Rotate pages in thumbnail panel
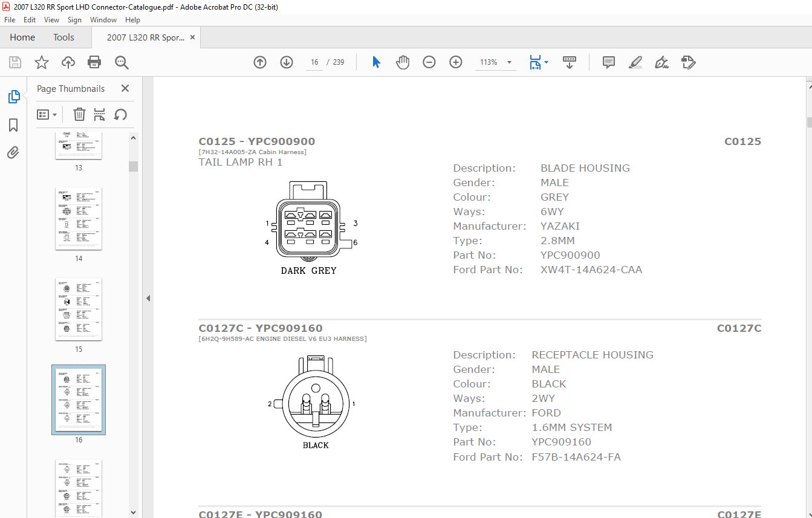This screenshot has height=518, width=812. click(x=120, y=114)
